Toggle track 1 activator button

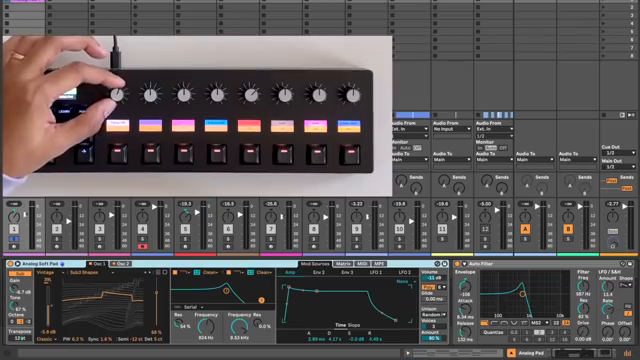point(14,229)
